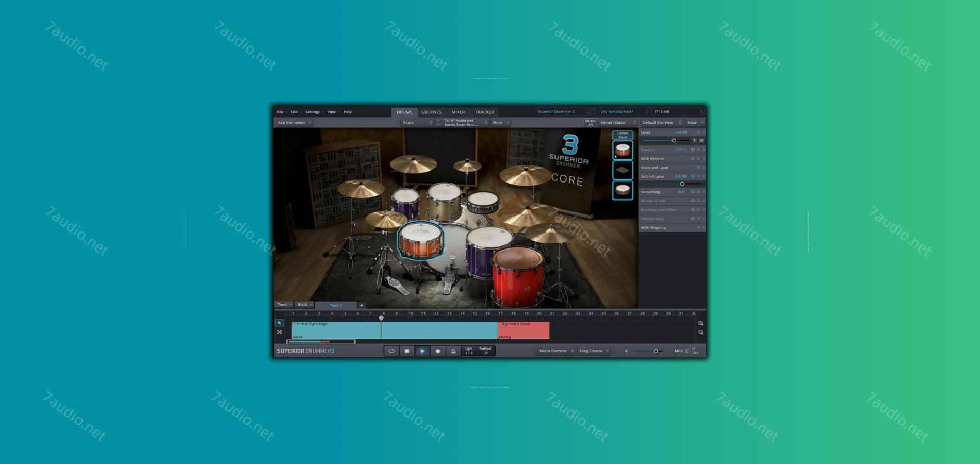The height and width of the screenshot is (464, 980).
Task: Open the Settings menu
Action: pos(314,112)
